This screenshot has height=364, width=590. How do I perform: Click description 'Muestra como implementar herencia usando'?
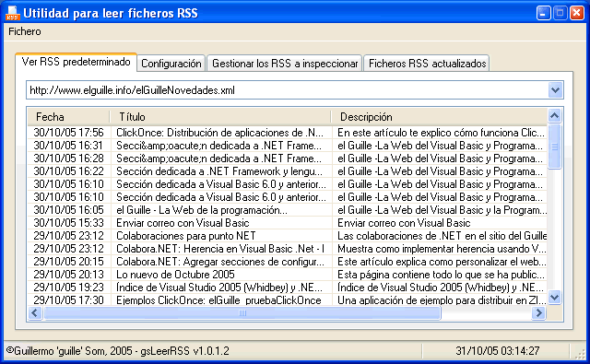pos(442,249)
